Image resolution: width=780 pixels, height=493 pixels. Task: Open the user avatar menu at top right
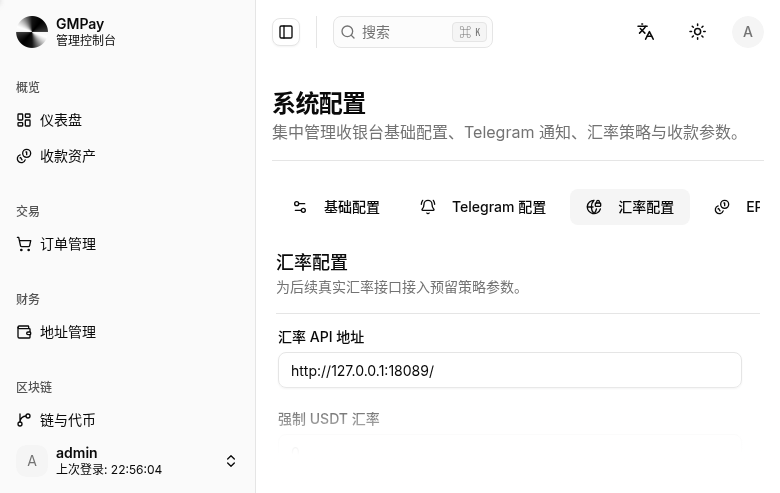pyautogui.click(x=748, y=32)
